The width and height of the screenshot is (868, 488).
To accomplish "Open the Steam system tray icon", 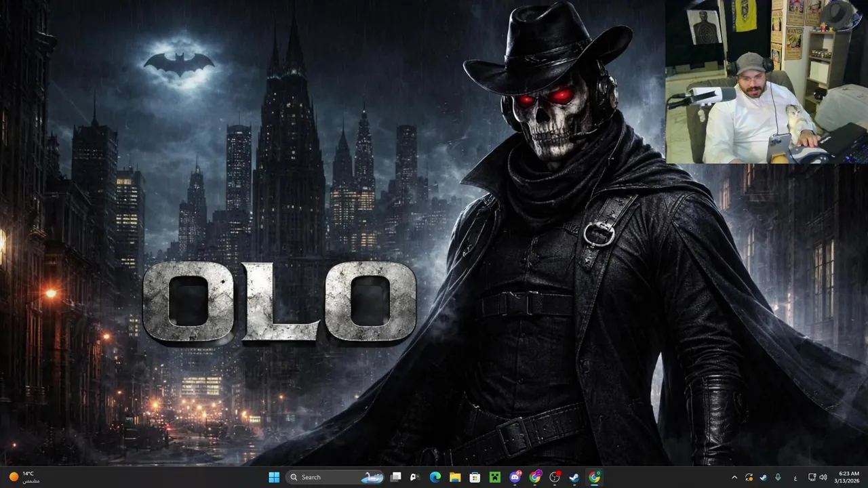I will (x=763, y=477).
